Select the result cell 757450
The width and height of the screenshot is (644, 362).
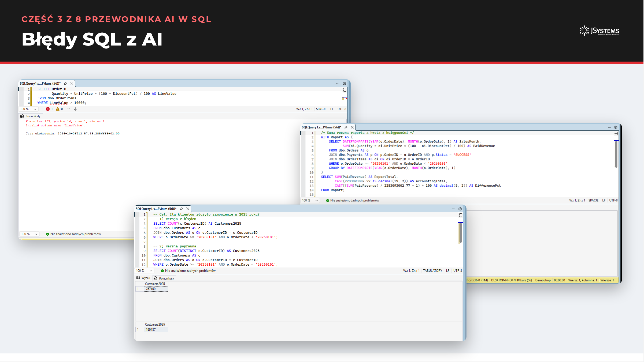coord(156,289)
